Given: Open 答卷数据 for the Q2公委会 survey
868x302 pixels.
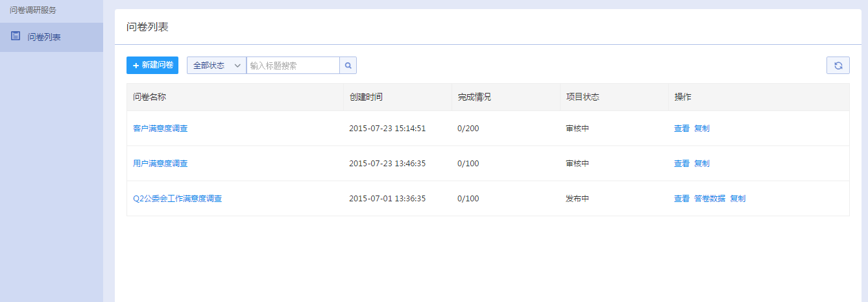Looking at the screenshot, I should tap(710, 199).
